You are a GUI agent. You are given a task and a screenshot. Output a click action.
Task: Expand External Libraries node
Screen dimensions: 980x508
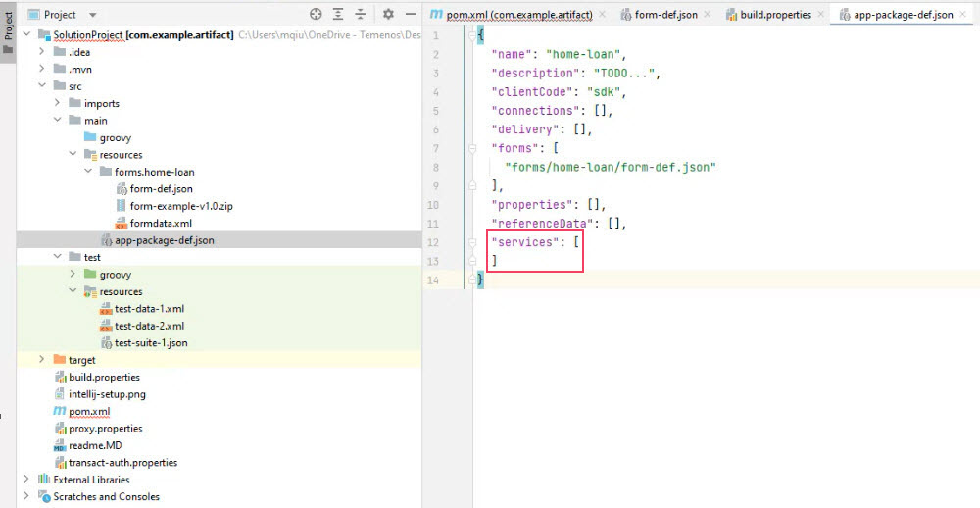click(26, 480)
